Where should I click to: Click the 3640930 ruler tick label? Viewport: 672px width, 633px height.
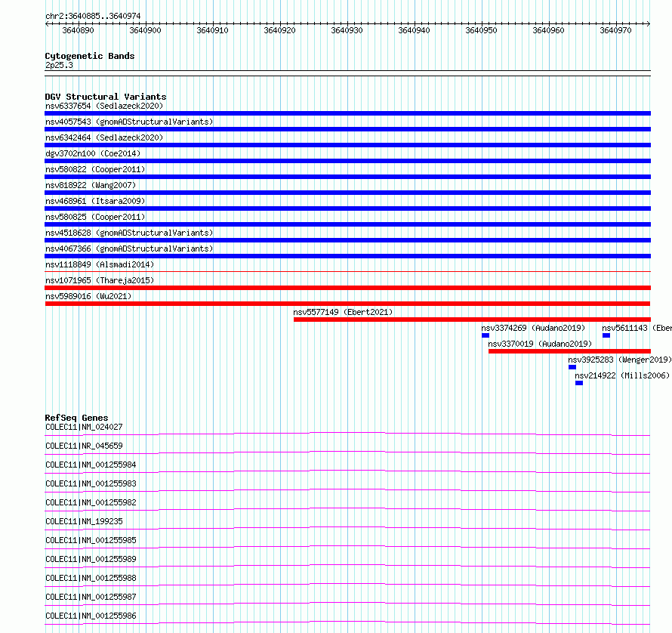[347, 30]
